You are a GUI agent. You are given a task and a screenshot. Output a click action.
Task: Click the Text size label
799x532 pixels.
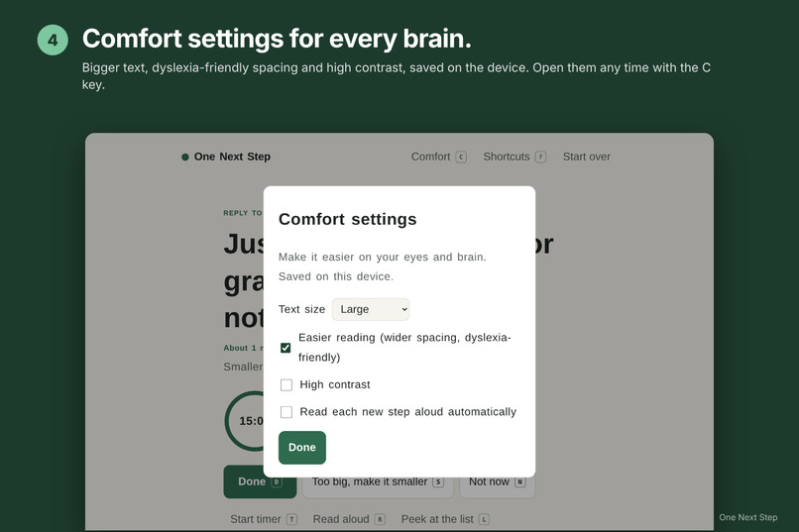301,309
